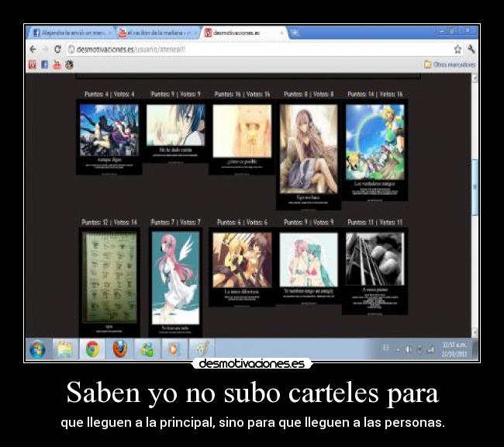Viewport: 504px width, 447px height.
Task: Open the two girls poster in second row
Action: (x=309, y=266)
